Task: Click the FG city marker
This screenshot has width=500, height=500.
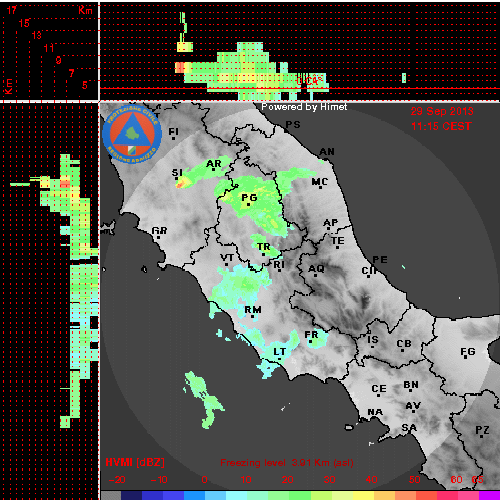Action: (466, 358)
